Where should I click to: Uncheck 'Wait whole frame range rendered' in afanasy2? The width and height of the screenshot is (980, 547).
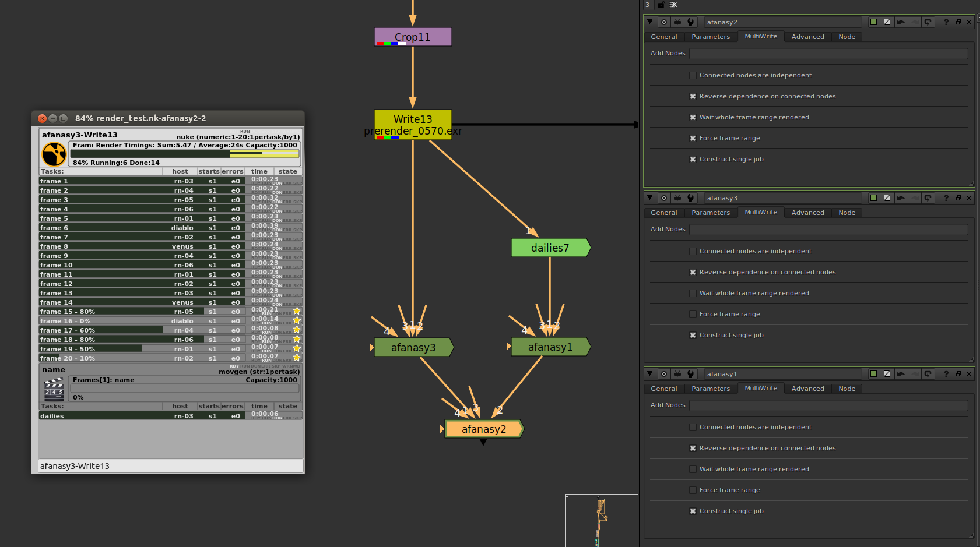pyautogui.click(x=693, y=117)
